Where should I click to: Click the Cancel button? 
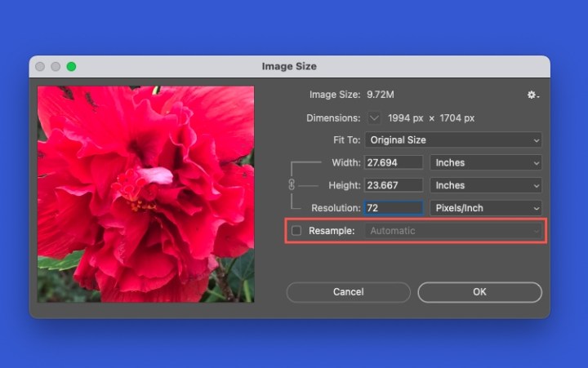(348, 292)
